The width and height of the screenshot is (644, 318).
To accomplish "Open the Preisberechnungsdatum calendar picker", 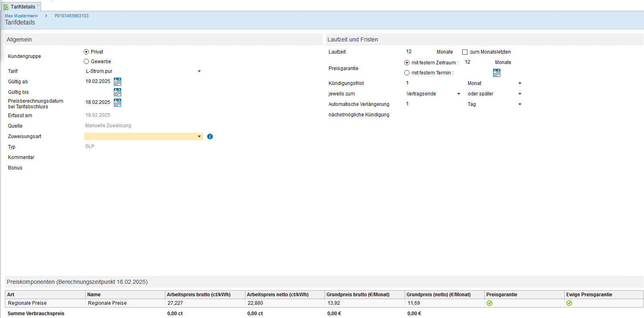I will click(x=117, y=103).
